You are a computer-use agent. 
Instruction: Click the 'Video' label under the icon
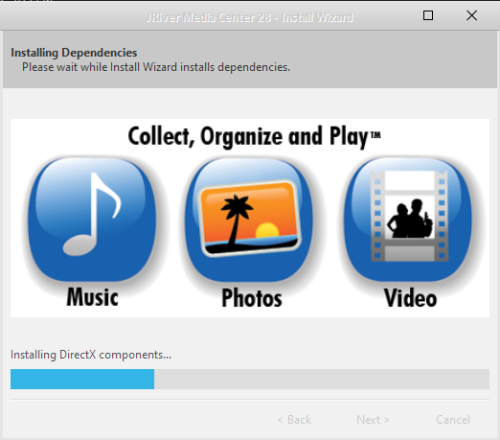pyautogui.click(x=410, y=298)
